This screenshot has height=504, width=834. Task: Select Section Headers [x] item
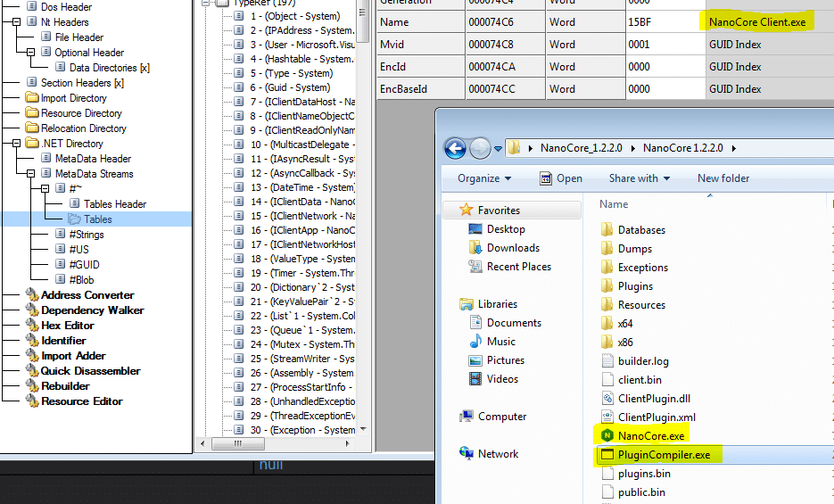point(82,83)
